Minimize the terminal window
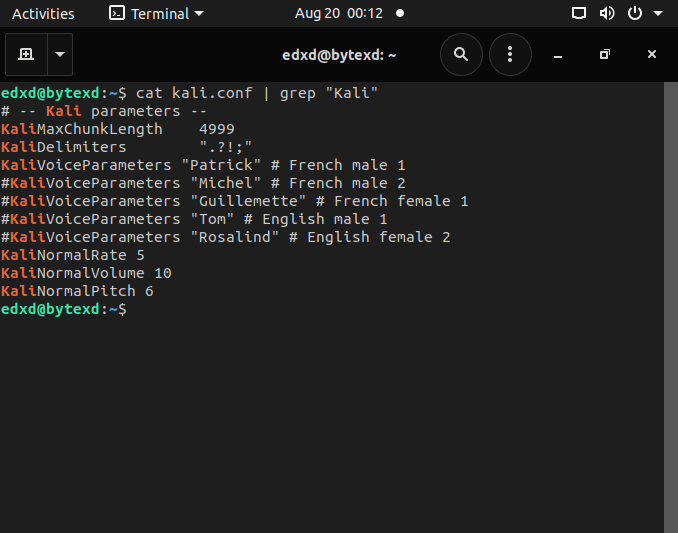 (558, 55)
